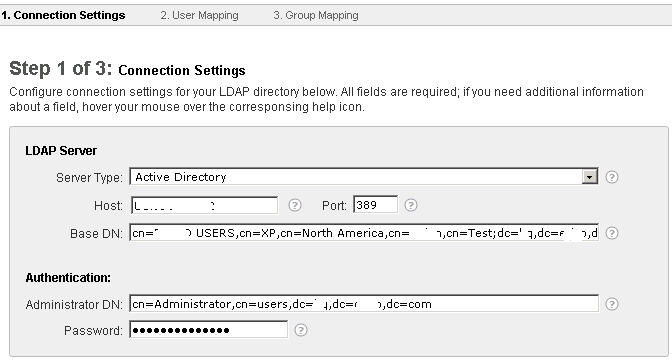
Task: Click the Administrator DN label text
Action: click(x=74, y=305)
